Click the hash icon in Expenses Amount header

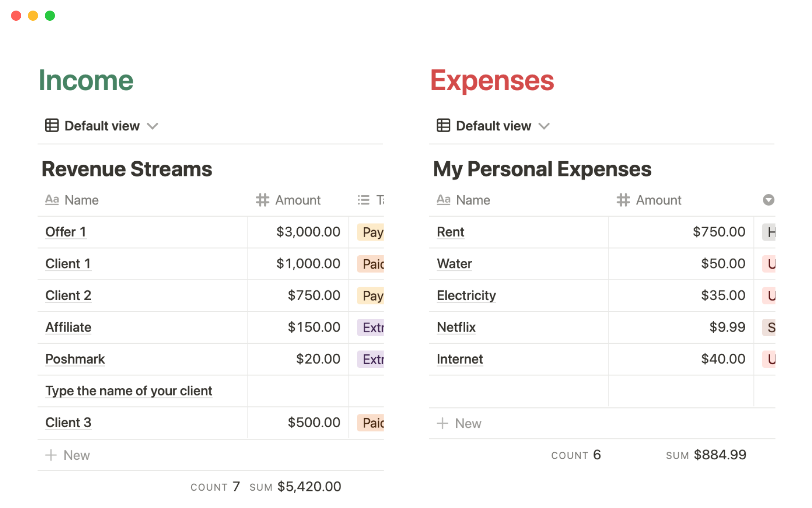[623, 200]
